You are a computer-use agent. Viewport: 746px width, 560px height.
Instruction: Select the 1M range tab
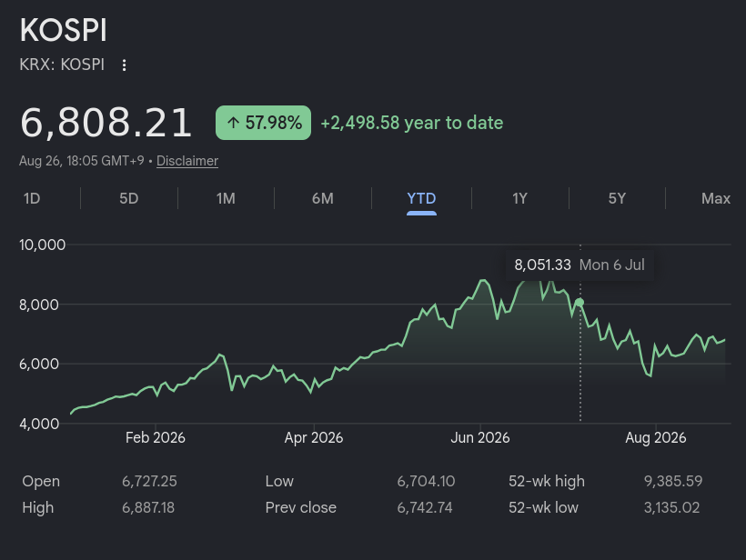point(226,198)
